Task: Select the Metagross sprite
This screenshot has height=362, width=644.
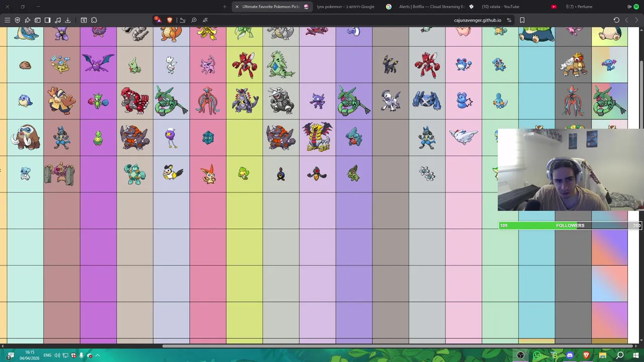Action: point(427,101)
